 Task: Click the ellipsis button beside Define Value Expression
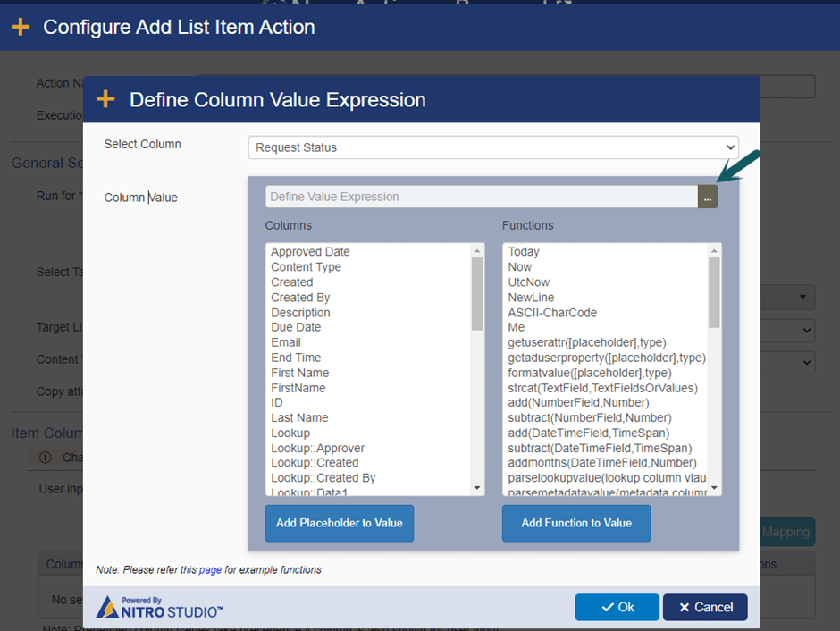(707, 198)
